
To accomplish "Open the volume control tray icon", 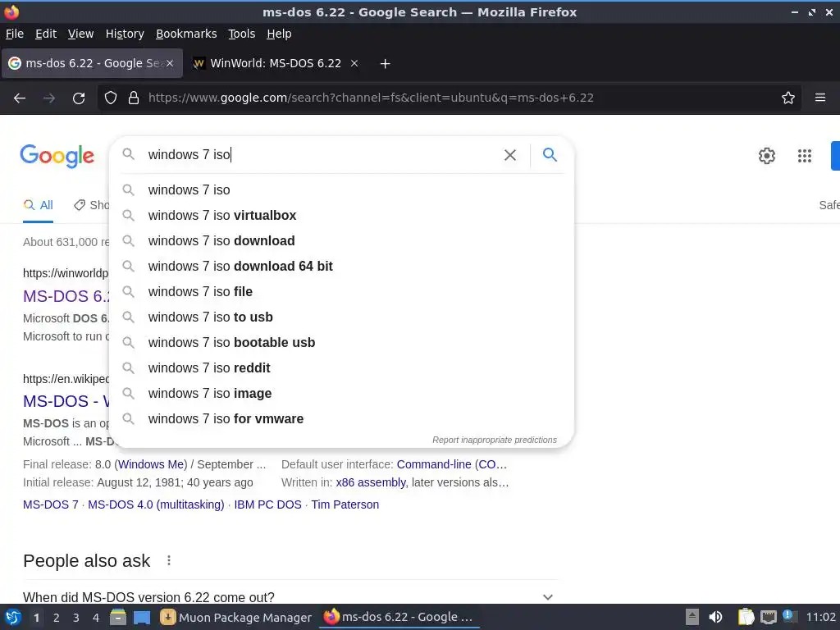I will coord(715,617).
